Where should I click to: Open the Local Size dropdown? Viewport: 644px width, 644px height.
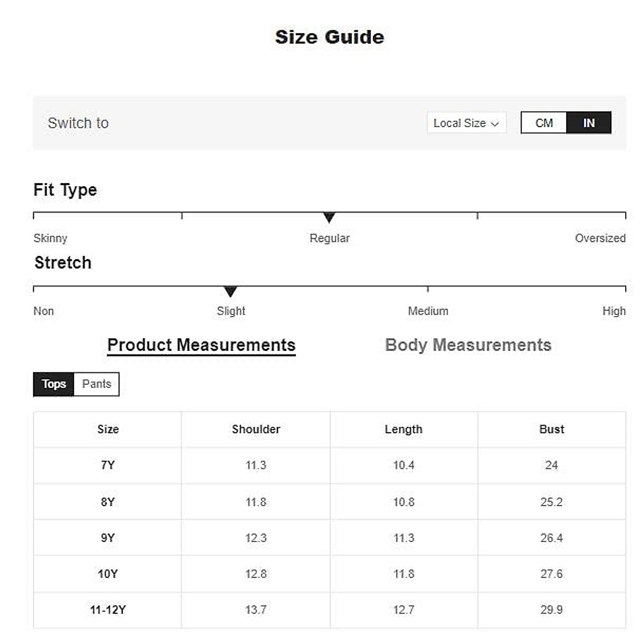click(x=465, y=123)
